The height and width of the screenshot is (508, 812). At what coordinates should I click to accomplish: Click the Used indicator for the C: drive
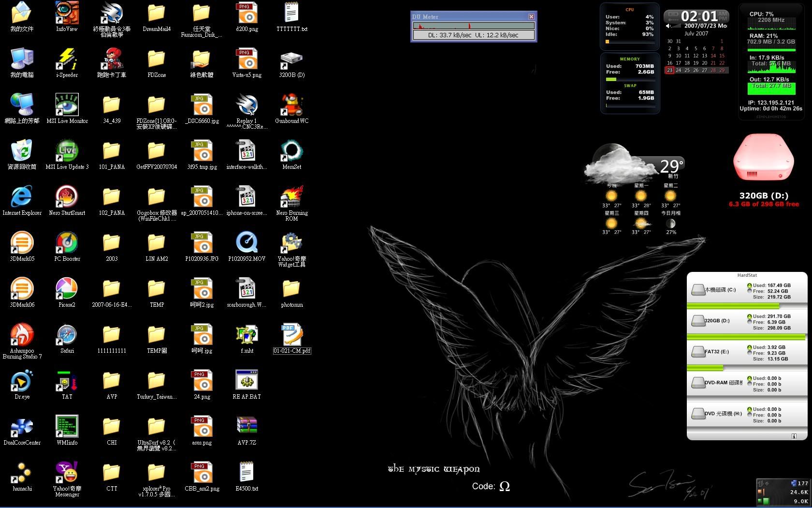(749, 285)
